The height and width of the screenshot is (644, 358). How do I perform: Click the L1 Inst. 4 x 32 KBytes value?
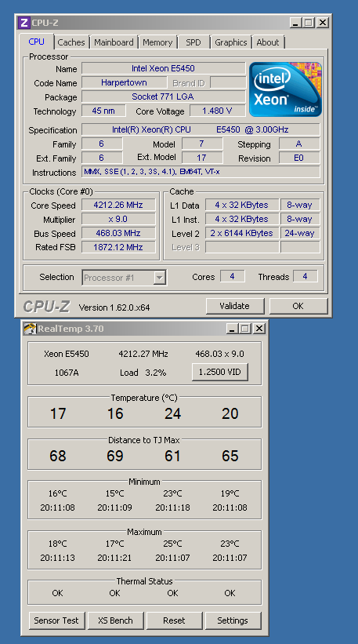(x=241, y=219)
